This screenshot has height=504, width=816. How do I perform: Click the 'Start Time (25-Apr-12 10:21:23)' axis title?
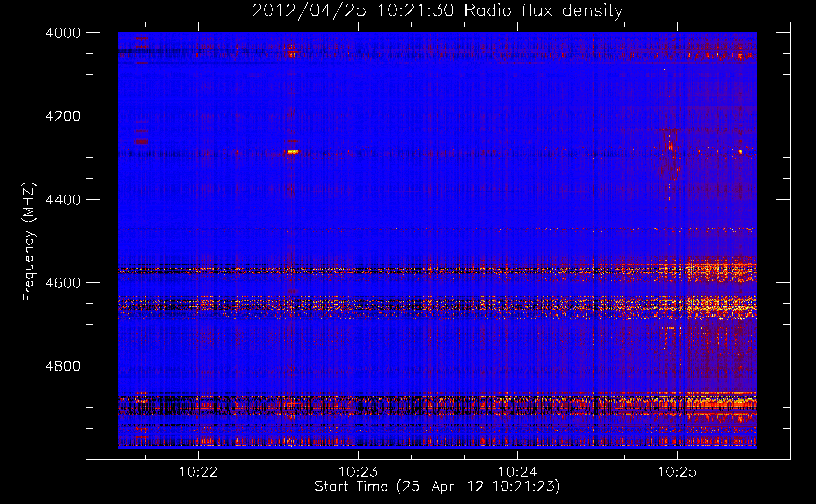click(437, 487)
